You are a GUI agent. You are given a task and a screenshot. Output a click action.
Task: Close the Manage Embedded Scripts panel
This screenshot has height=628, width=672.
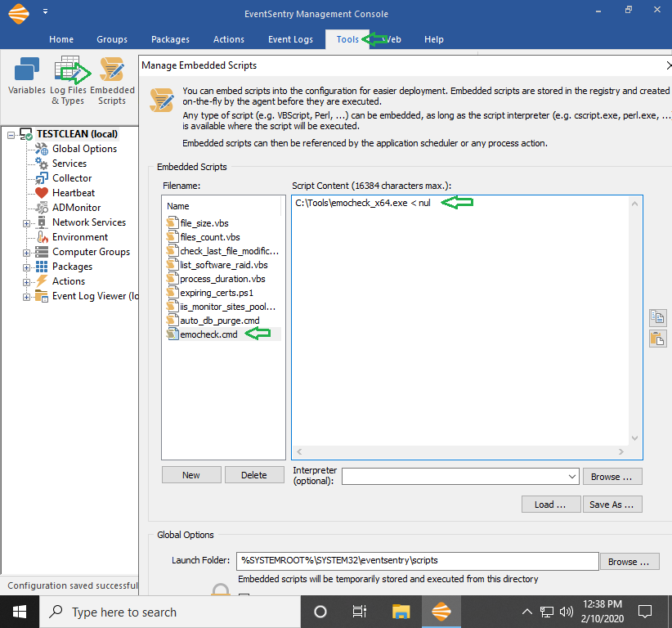pos(669,65)
